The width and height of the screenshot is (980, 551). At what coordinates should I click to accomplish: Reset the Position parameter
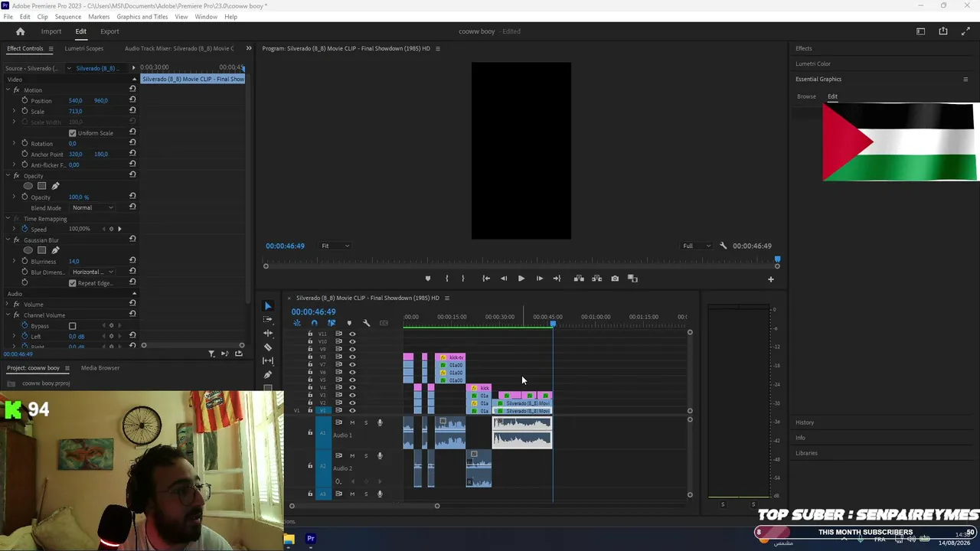pyautogui.click(x=132, y=100)
